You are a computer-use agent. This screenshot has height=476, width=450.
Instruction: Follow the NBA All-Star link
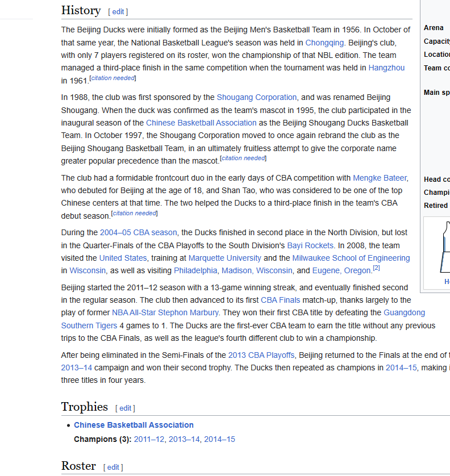click(x=134, y=312)
